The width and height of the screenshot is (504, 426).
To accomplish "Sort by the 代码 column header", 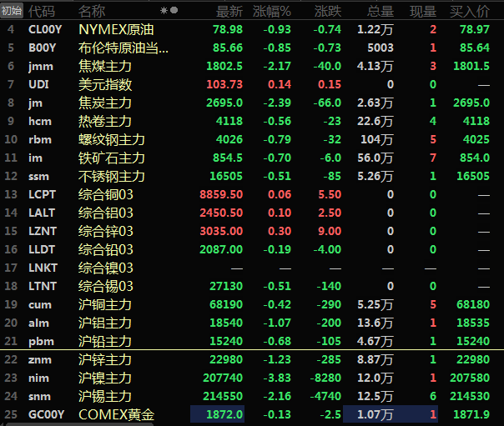I will (42, 11).
